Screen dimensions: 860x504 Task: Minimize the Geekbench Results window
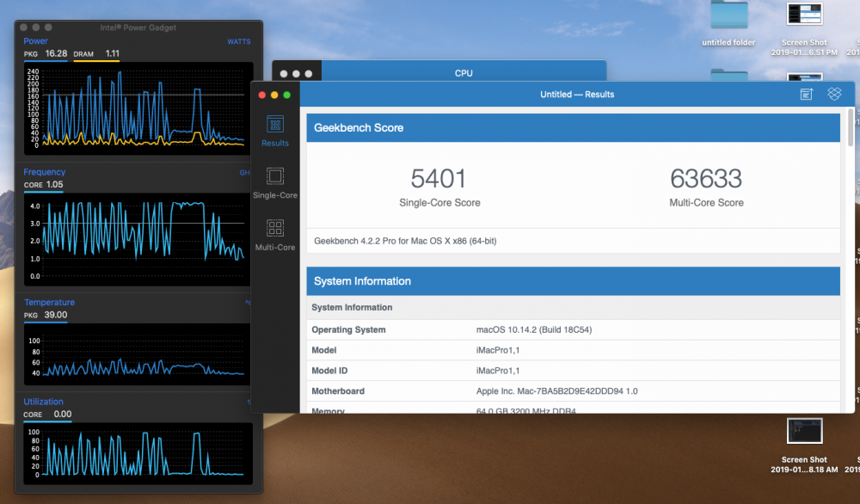274,95
